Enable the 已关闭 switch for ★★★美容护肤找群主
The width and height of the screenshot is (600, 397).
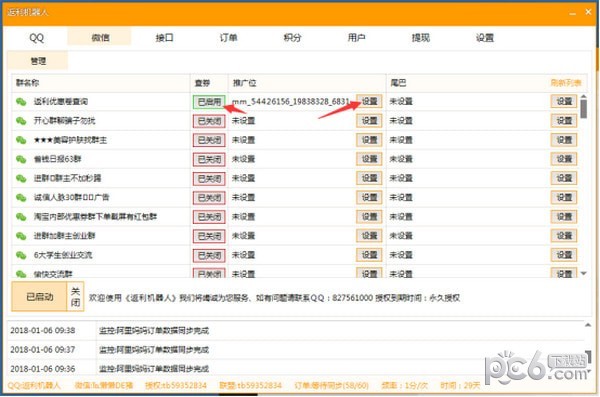coord(209,140)
